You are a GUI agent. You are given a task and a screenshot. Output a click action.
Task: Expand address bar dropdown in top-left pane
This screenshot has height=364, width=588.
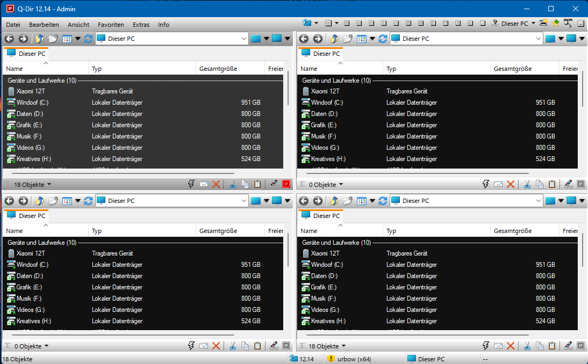242,39
